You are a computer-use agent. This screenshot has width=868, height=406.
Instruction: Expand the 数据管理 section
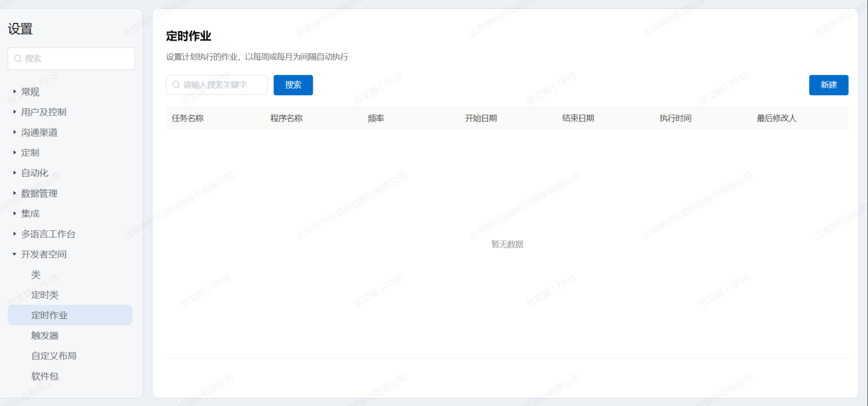[39, 193]
